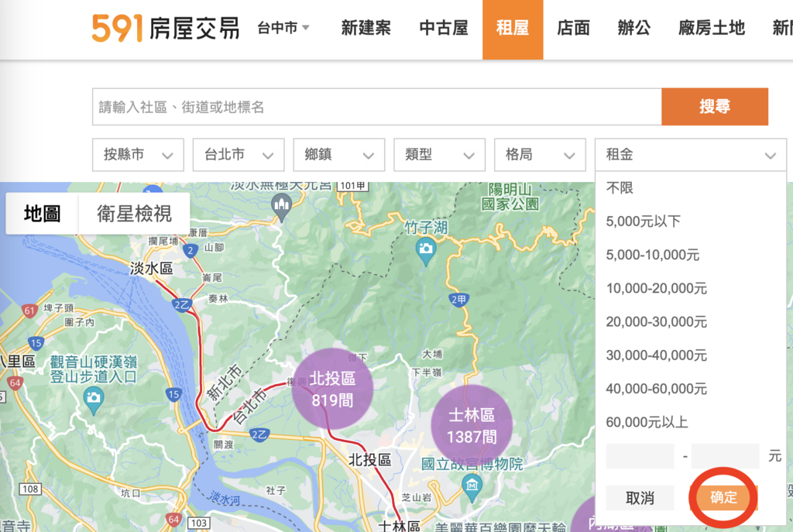Click the minimum custom rent field
The width and height of the screenshot is (793, 532).
pos(640,456)
